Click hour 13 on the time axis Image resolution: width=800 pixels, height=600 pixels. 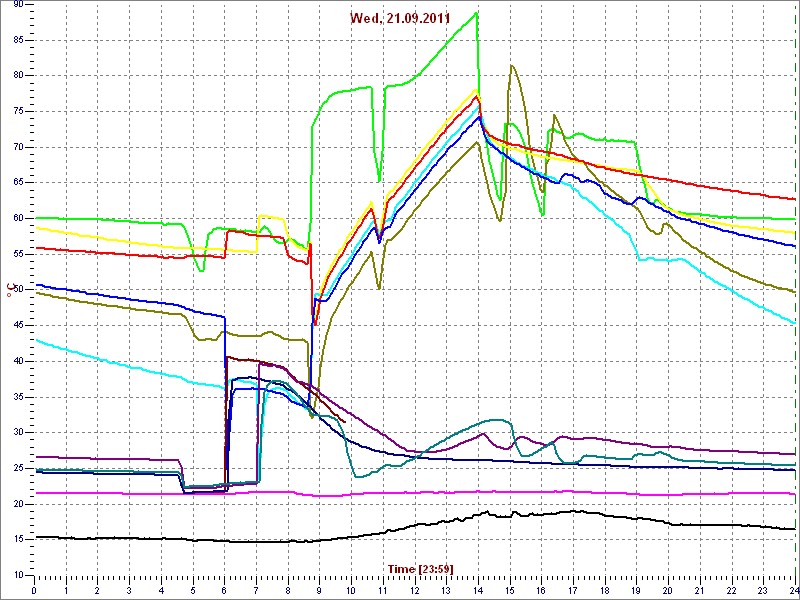click(x=445, y=590)
